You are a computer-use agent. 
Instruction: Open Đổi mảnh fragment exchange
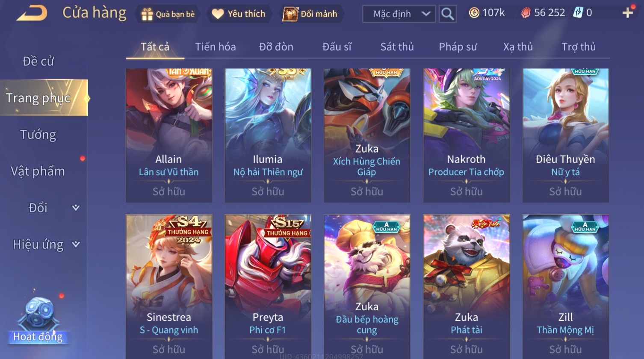(x=310, y=14)
